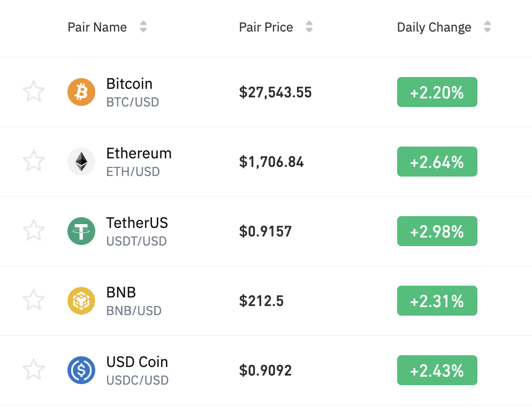The width and height of the screenshot is (532, 413).
Task: Click the Daily Change column header
Action: click(x=434, y=27)
